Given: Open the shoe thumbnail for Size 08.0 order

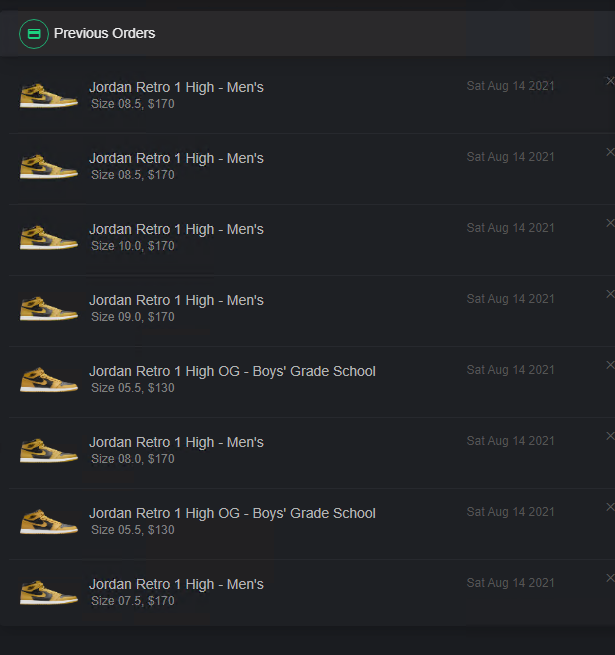Looking at the screenshot, I should 48,450.
